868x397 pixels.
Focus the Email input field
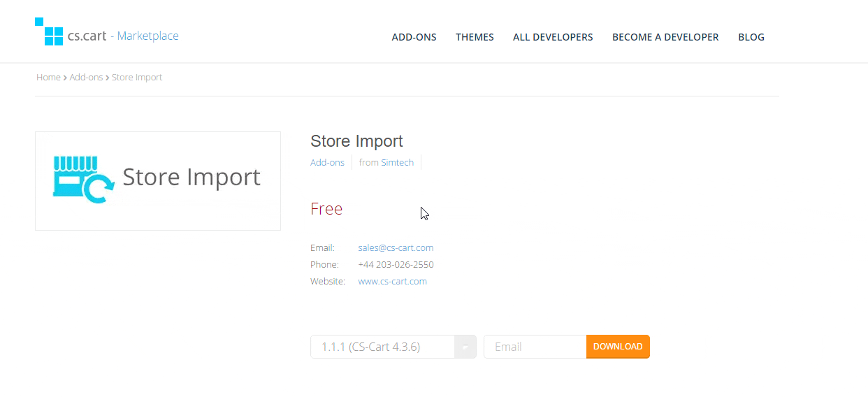click(x=535, y=347)
